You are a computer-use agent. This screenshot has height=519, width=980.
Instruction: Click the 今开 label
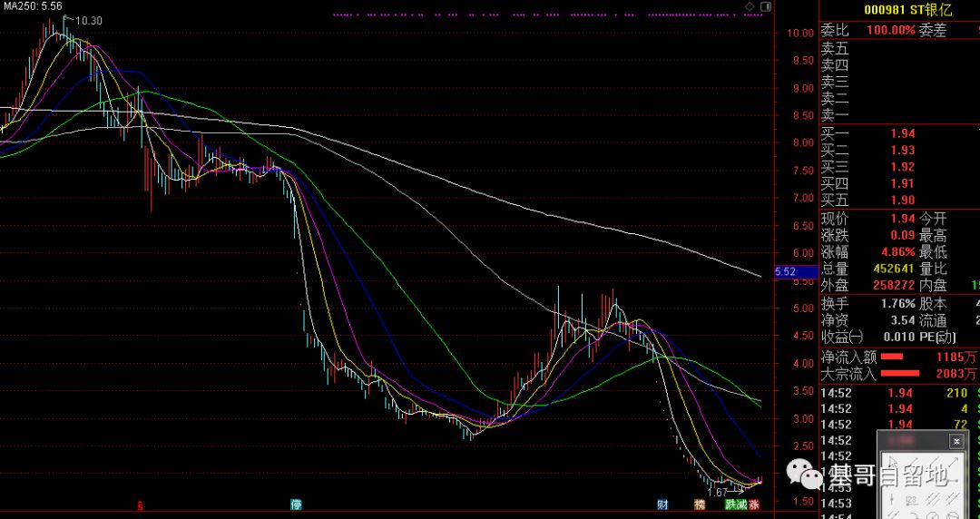[x=933, y=219]
